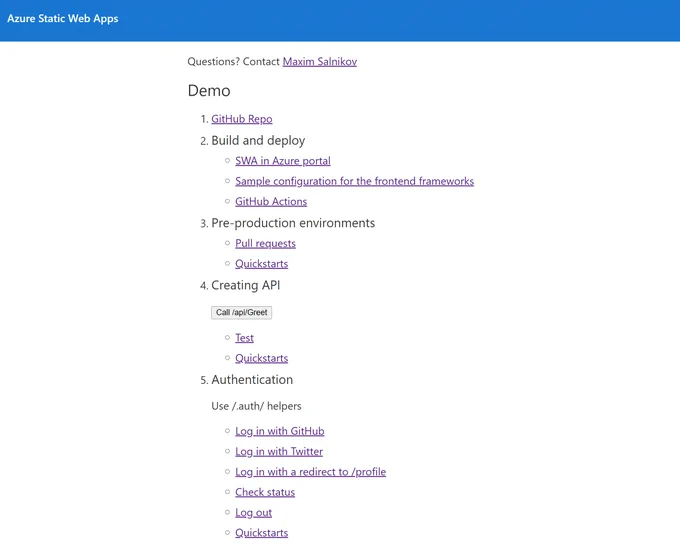The width and height of the screenshot is (680, 546).
Task: Click the Log out link
Action: [253, 513]
